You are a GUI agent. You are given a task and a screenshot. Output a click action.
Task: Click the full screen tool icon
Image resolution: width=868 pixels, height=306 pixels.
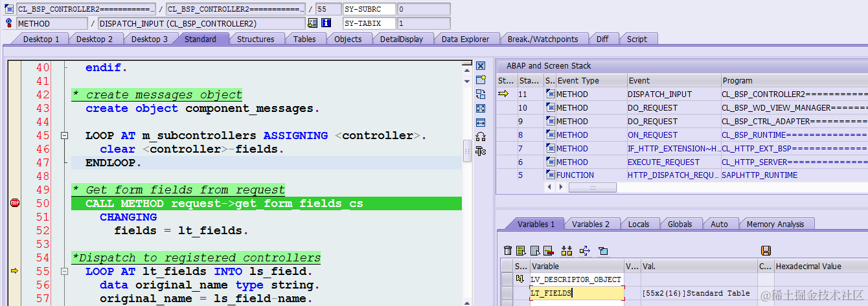tap(481, 109)
